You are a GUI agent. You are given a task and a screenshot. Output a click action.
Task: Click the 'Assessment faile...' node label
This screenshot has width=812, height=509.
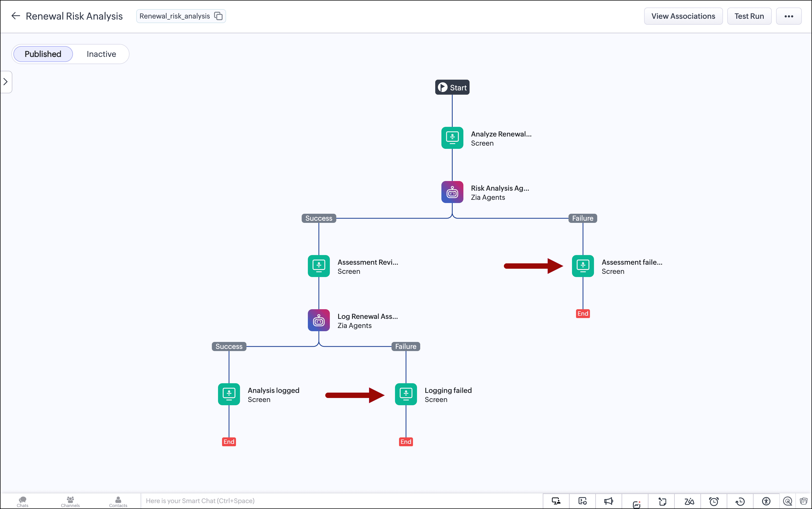click(632, 262)
